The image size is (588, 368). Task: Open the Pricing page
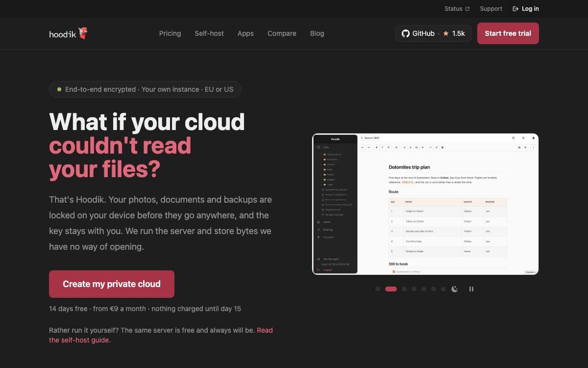(170, 33)
